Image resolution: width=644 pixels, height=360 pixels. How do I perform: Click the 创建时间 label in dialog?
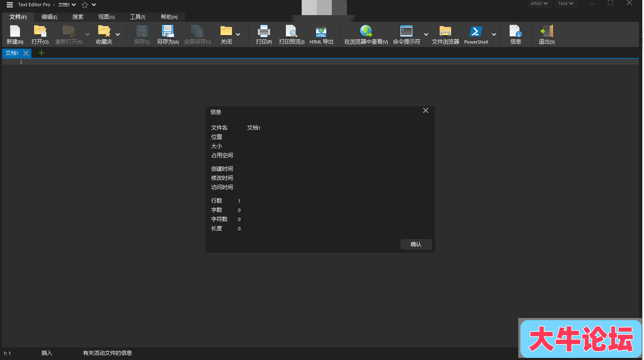(222, 169)
